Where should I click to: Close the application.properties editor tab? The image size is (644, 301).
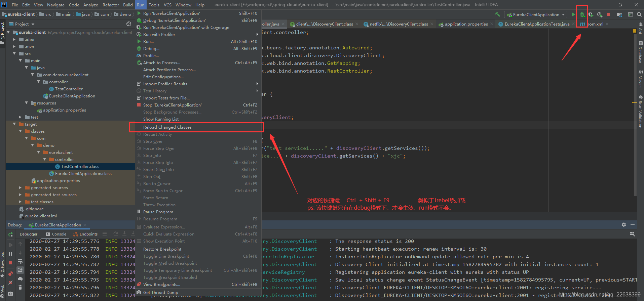492,24
